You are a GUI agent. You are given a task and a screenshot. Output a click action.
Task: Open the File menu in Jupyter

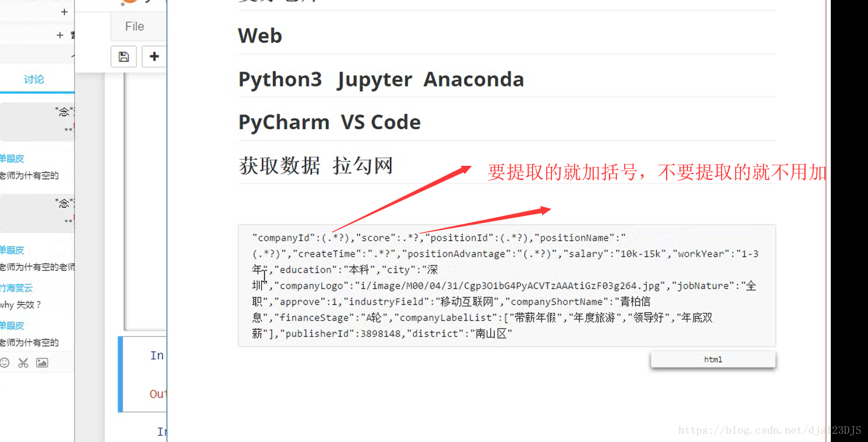tap(135, 27)
